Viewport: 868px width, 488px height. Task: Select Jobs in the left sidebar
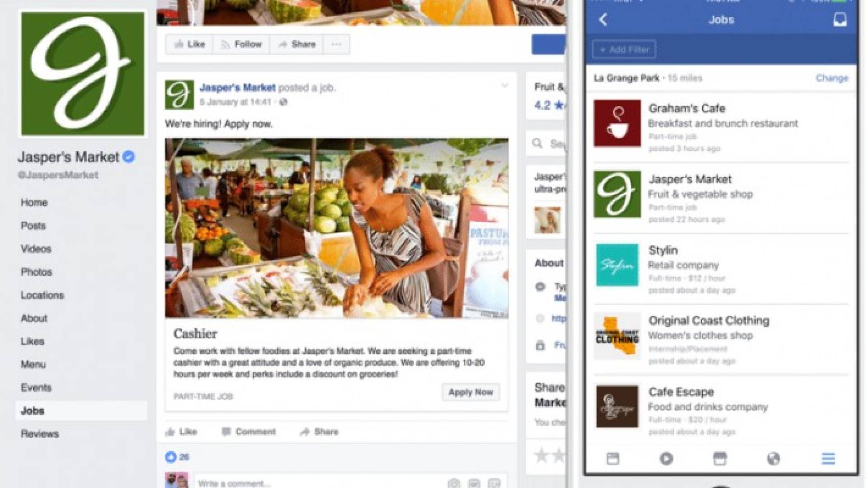coord(81,411)
